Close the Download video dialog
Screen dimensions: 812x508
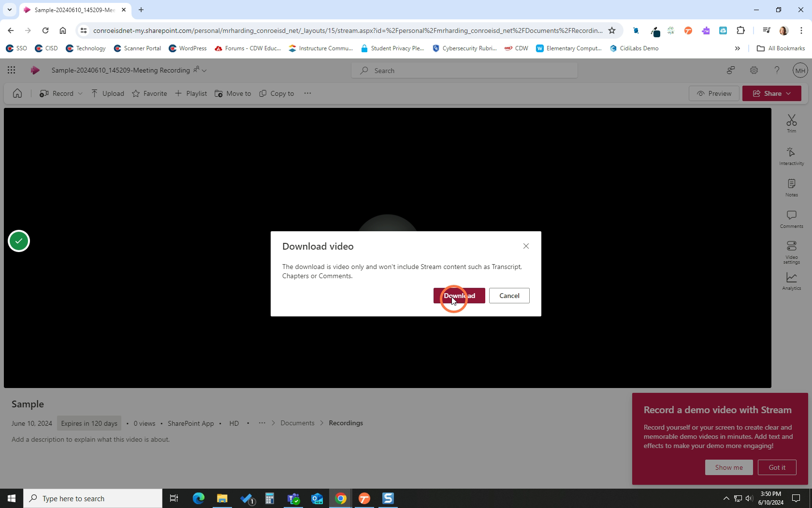526,246
